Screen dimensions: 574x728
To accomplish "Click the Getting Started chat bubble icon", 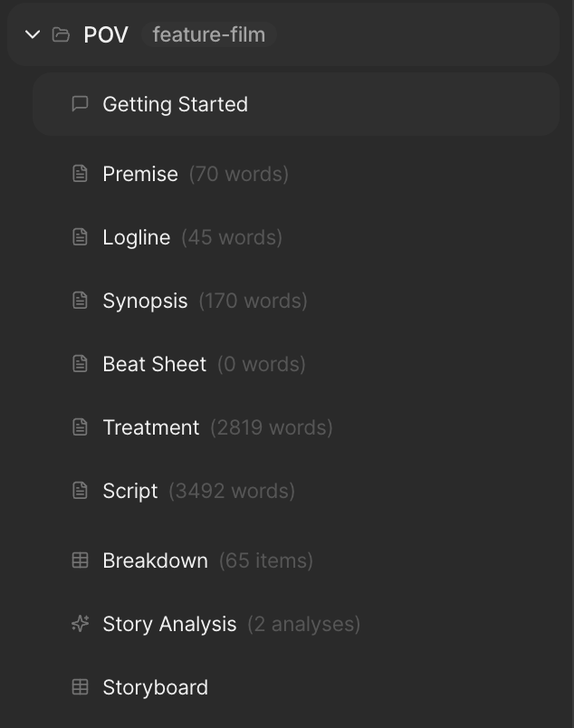I will [x=80, y=104].
